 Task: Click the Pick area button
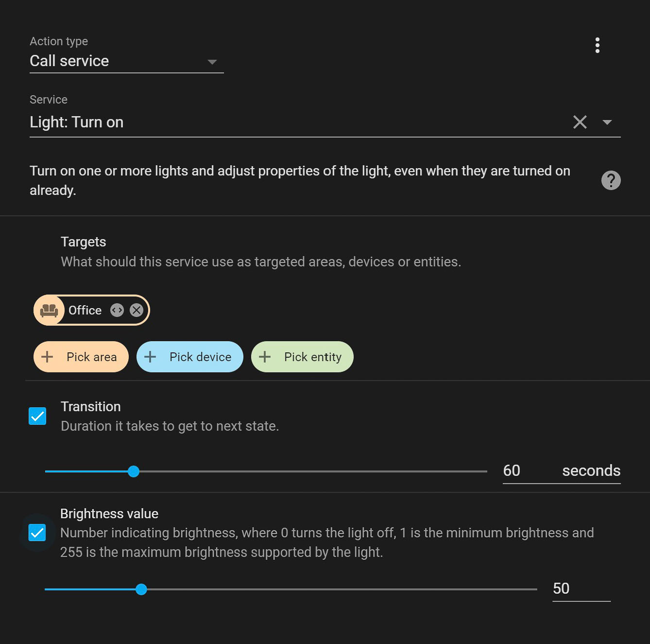[x=81, y=357]
